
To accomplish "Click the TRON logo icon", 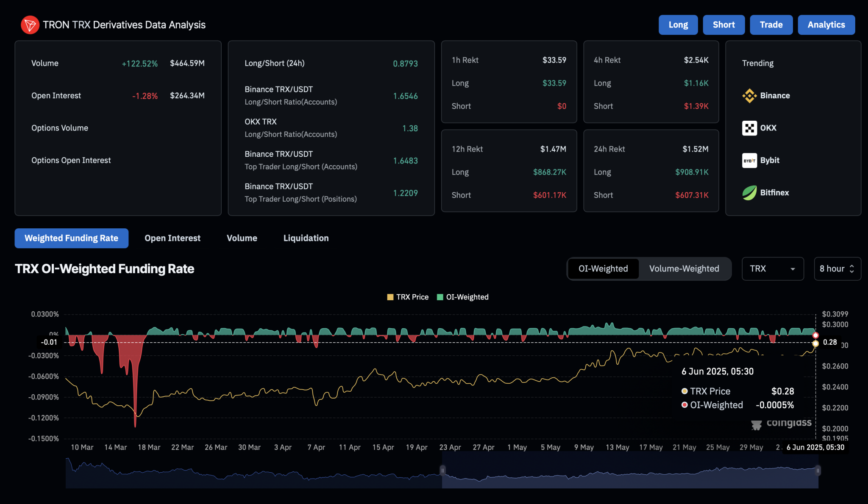I will point(30,25).
